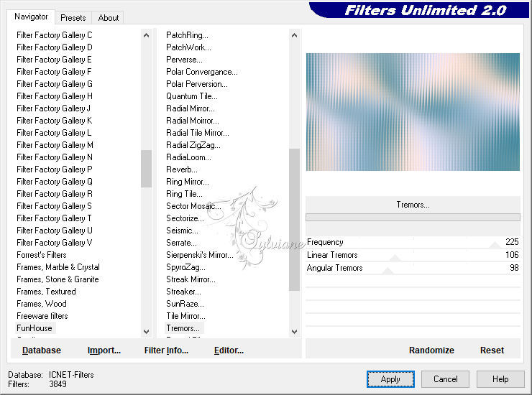The width and height of the screenshot is (532, 395).
Task: Choose RadiaLoom... filter
Action: [x=188, y=157]
